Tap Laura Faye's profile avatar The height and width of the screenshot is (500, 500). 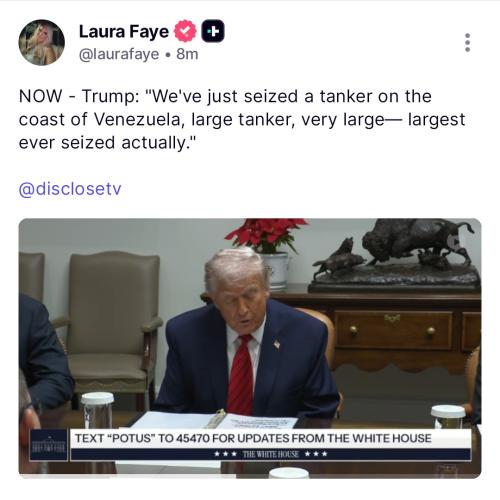click(x=41, y=42)
